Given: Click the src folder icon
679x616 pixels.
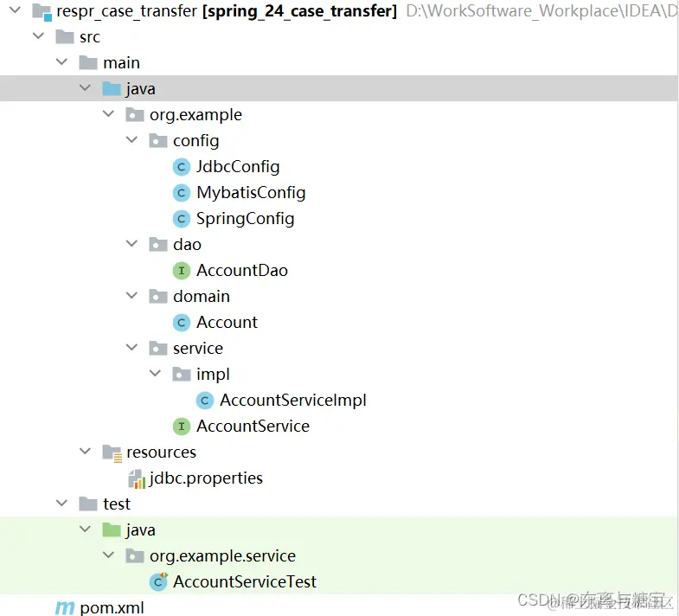Looking at the screenshot, I should point(65,37).
